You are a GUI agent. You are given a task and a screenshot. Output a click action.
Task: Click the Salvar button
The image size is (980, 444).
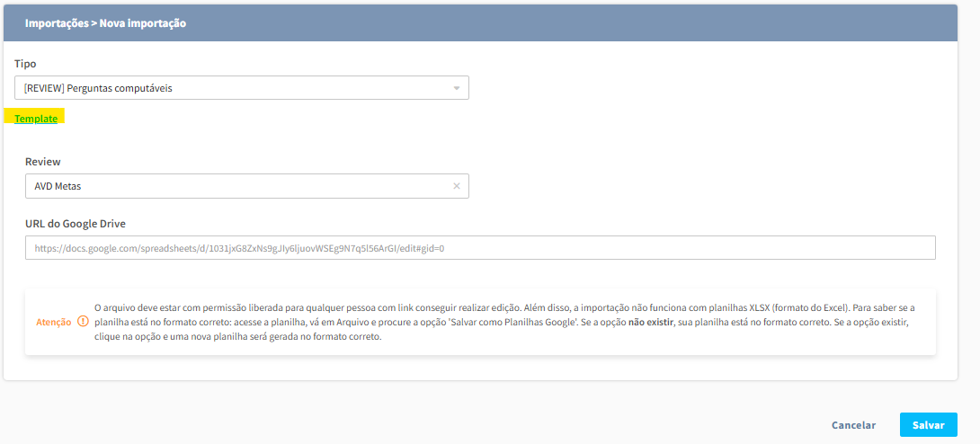click(x=928, y=424)
